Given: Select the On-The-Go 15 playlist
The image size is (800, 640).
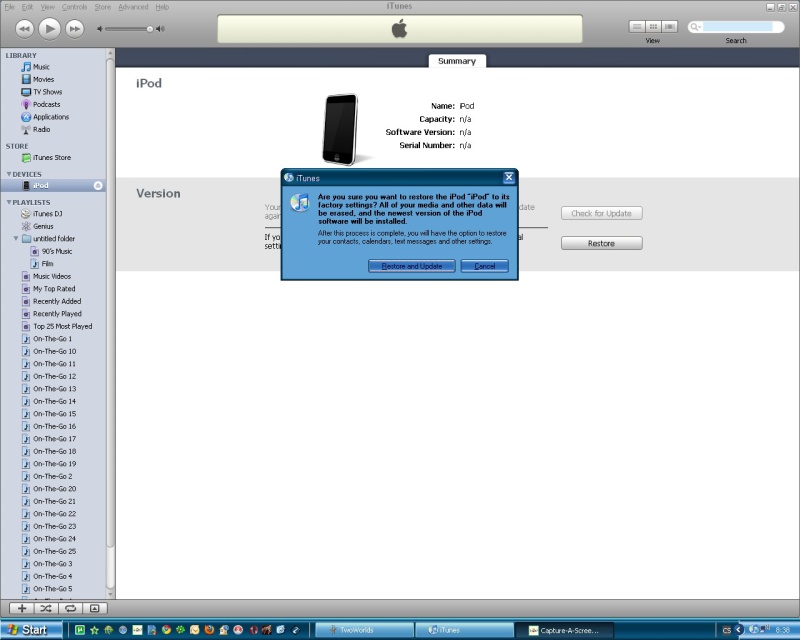Looking at the screenshot, I should coord(54,414).
